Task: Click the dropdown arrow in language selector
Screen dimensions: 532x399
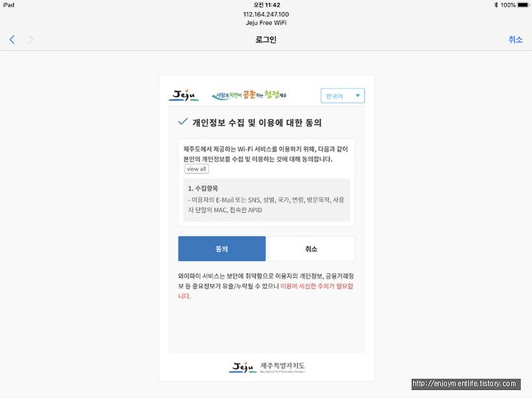Action: [358, 95]
